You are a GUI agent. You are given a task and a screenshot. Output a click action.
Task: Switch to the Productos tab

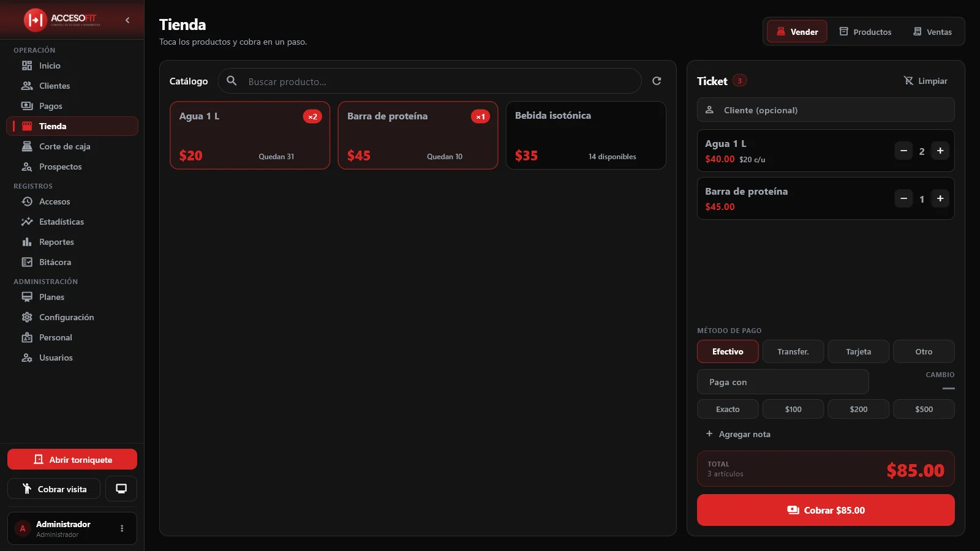click(x=865, y=31)
